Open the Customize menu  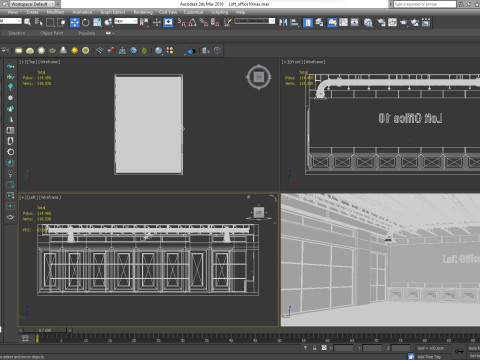pyautogui.click(x=193, y=12)
